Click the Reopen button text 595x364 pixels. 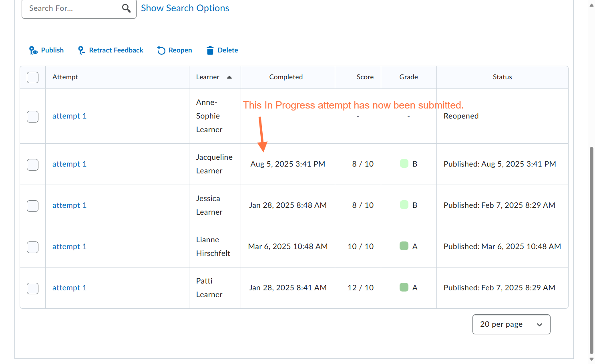coord(180,50)
